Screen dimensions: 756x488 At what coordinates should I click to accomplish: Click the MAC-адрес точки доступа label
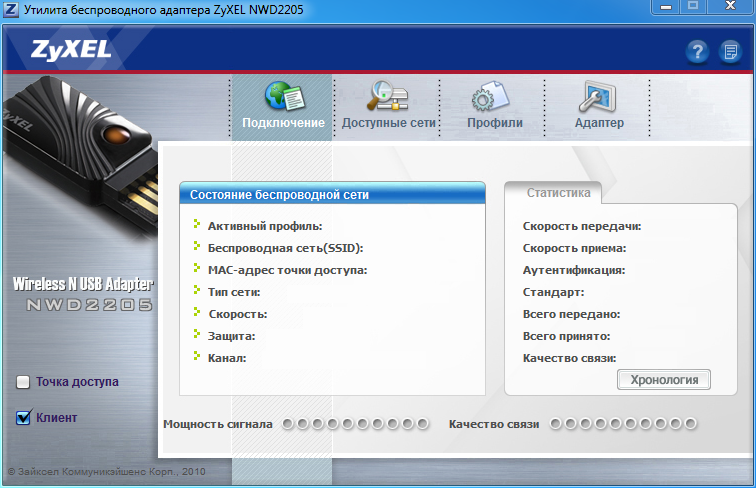click(x=287, y=271)
